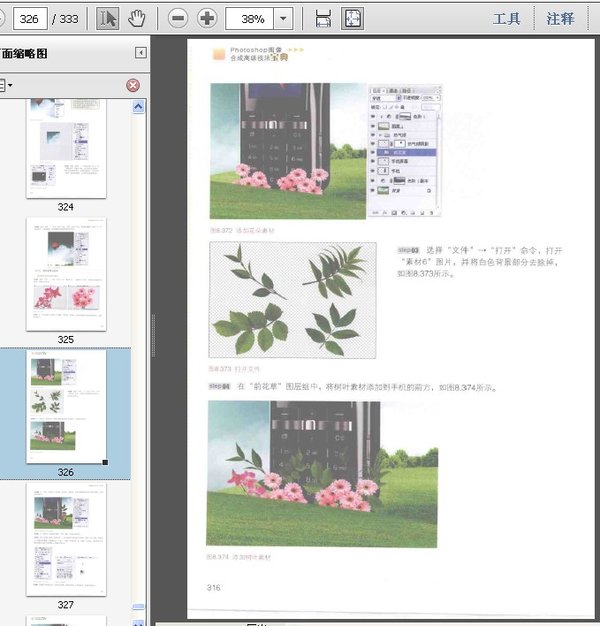Click the highlighted page 326 thumbnail
This screenshot has height=626, width=600.
[x=65, y=405]
